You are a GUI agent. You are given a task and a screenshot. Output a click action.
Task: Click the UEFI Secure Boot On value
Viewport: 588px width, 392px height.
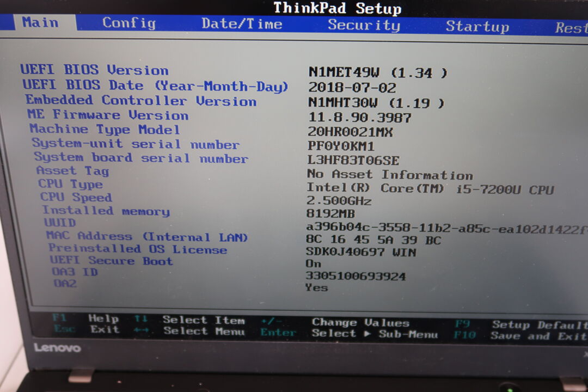pos(313,264)
